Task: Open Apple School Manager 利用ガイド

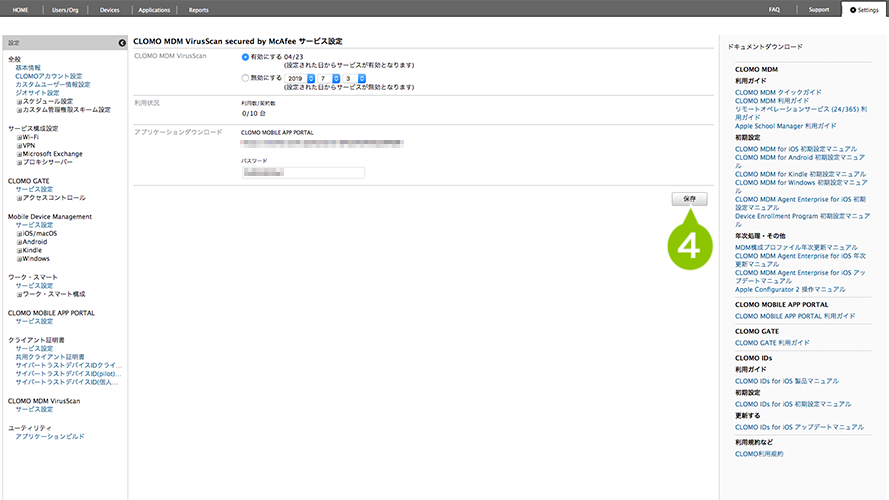Action: (x=786, y=126)
